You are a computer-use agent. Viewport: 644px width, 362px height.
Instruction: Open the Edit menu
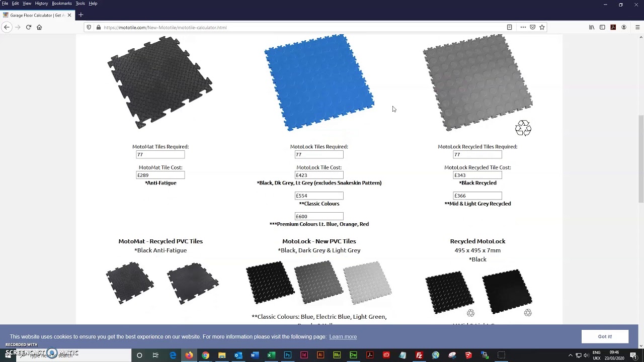(16, 4)
